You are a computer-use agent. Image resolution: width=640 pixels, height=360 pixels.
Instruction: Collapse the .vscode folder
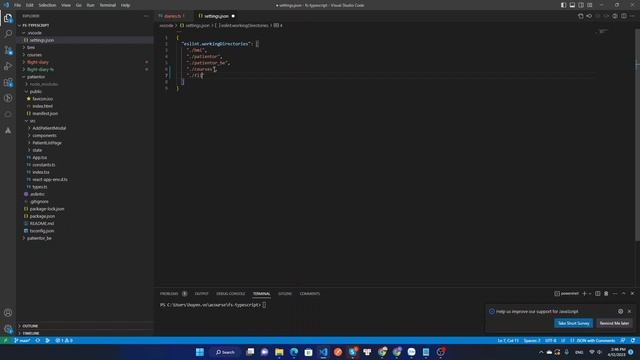pyautogui.click(x=33, y=33)
